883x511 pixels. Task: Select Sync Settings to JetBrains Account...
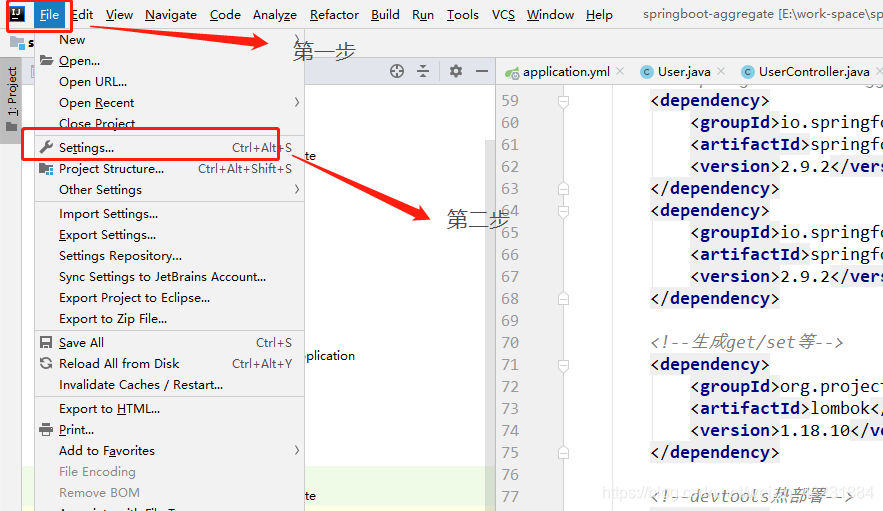click(170, 277)
